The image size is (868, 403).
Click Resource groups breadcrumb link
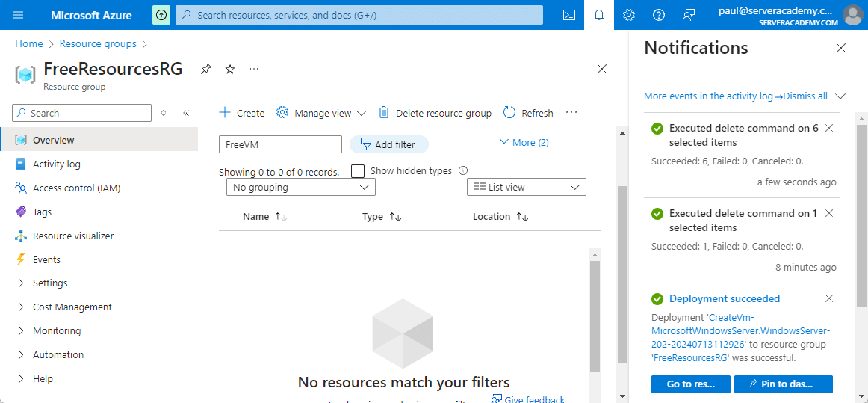click(98, 44)
